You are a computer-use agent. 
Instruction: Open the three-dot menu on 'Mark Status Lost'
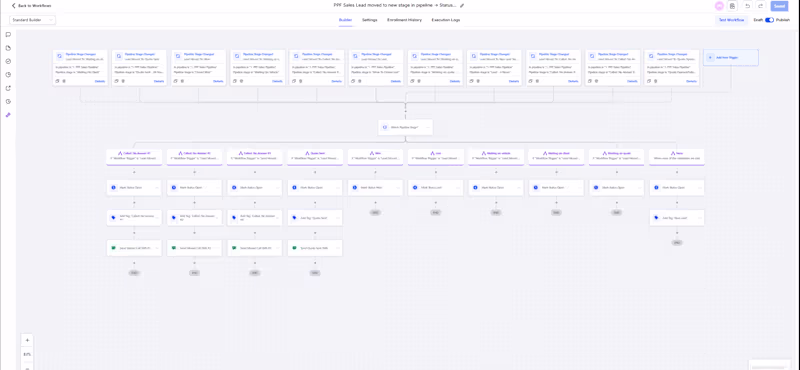[x=458, y=188]
